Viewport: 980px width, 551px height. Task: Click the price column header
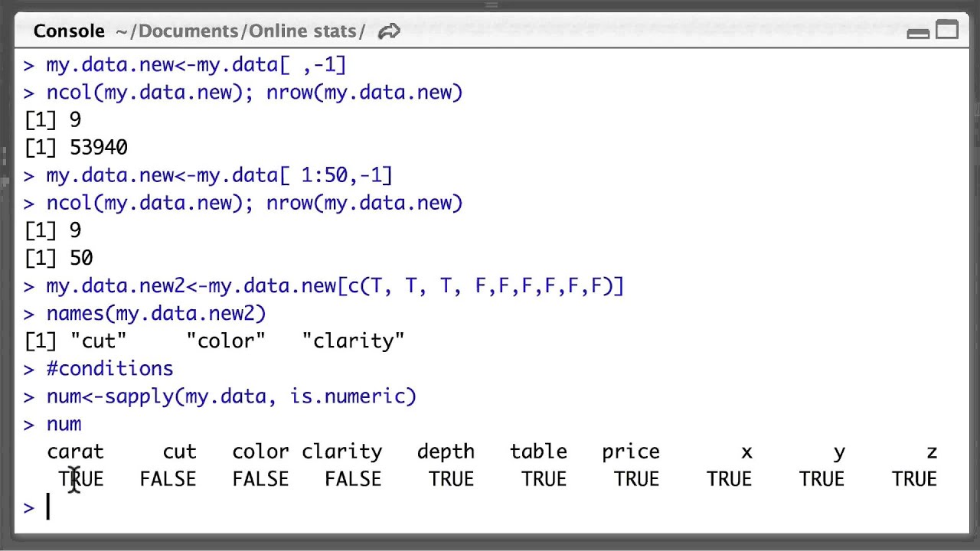click(631, 452)
